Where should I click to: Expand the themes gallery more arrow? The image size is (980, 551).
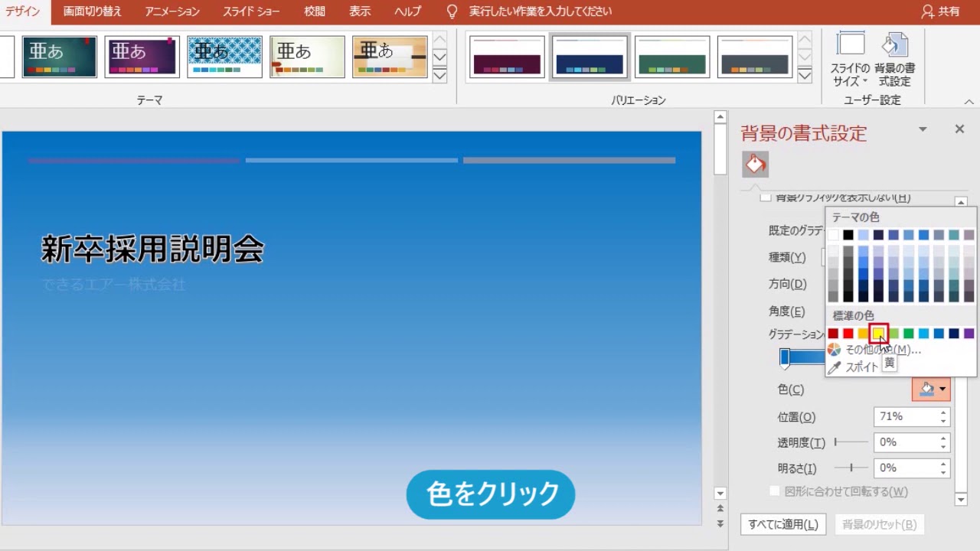[439, 75]
